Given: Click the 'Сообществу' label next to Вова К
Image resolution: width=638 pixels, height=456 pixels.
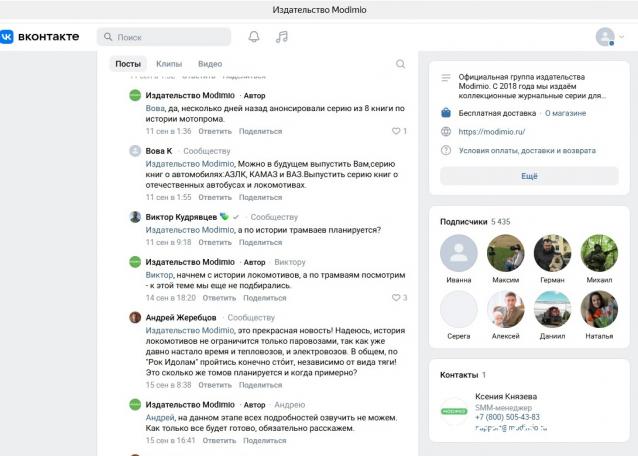Looking at the screenshot, I should (x=207, y=151).
